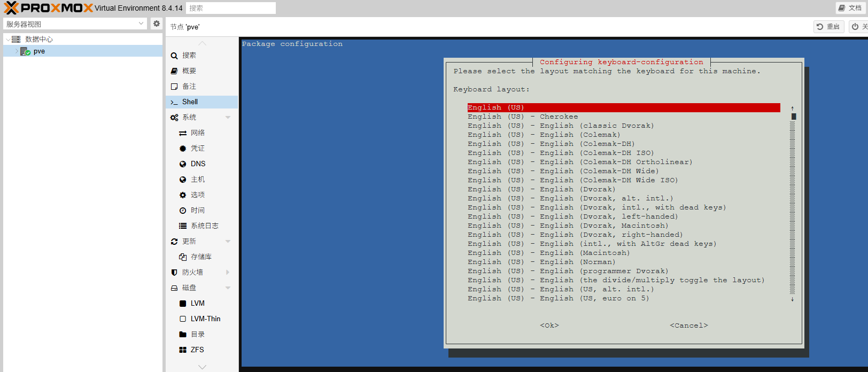Viewport: 868px width, 372px height.
Task: Collapse the System section arrow
Action: (228, 118)
